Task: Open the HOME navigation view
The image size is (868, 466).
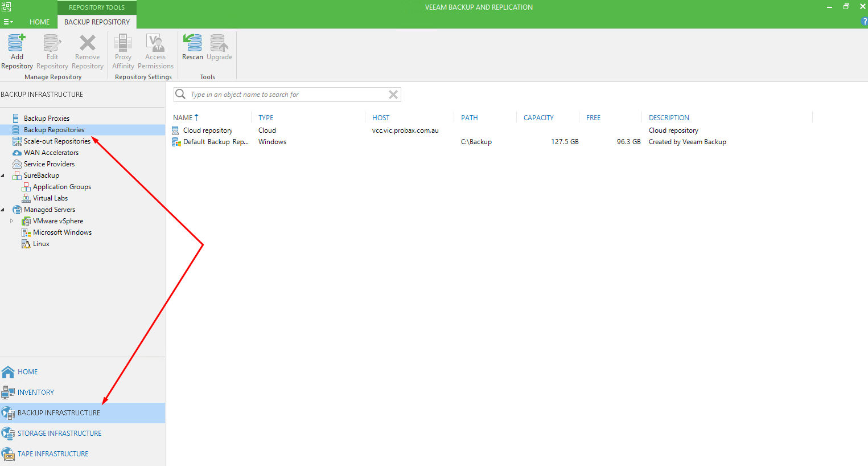Action: pyautogui.click(x=83, y=372)
